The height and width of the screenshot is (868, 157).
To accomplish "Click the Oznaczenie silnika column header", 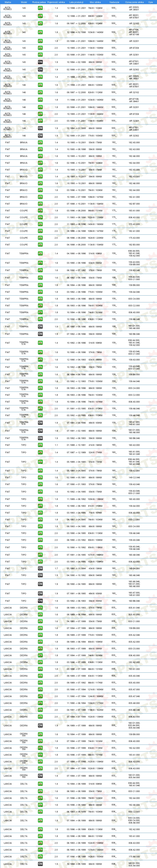I will 134,2.
